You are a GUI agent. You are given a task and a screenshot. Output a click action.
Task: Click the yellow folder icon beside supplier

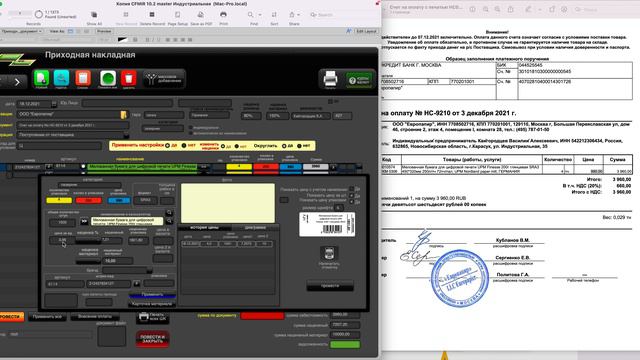pyautogui.click(x=123, y=115)
